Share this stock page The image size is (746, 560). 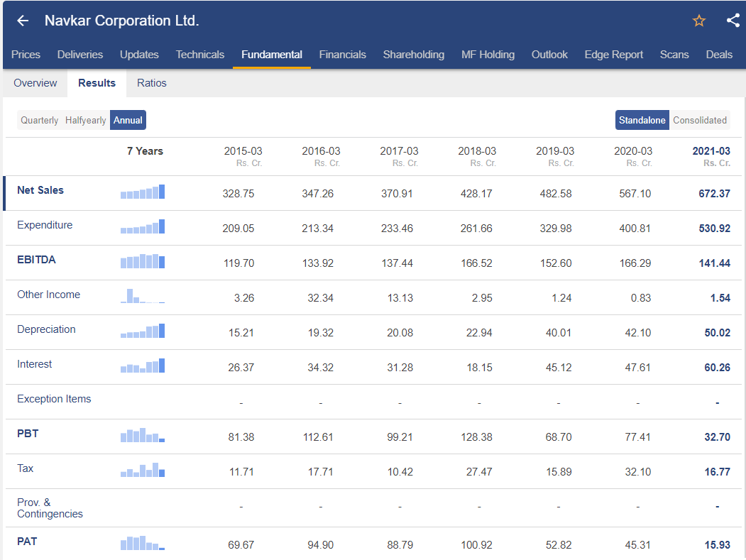(x=733, y=20)
